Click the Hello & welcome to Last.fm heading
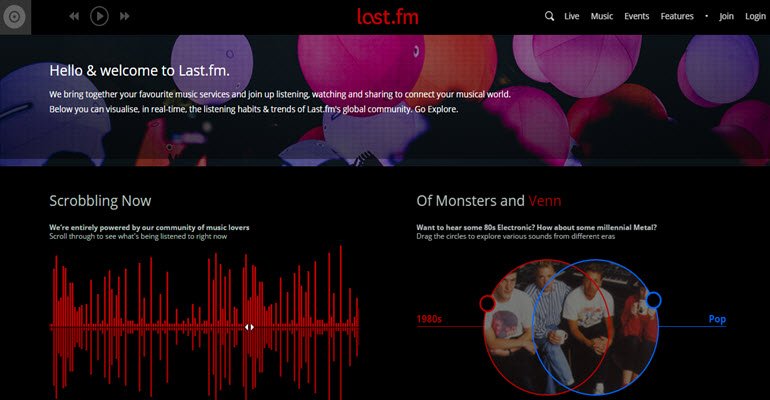Image resolution: width=770 pixels, height=400 pixels. pos(139,71)
